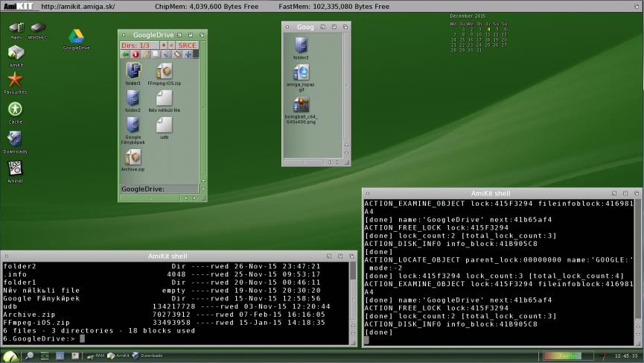Toggle the red dot button beside Dirs

point(164,45)
